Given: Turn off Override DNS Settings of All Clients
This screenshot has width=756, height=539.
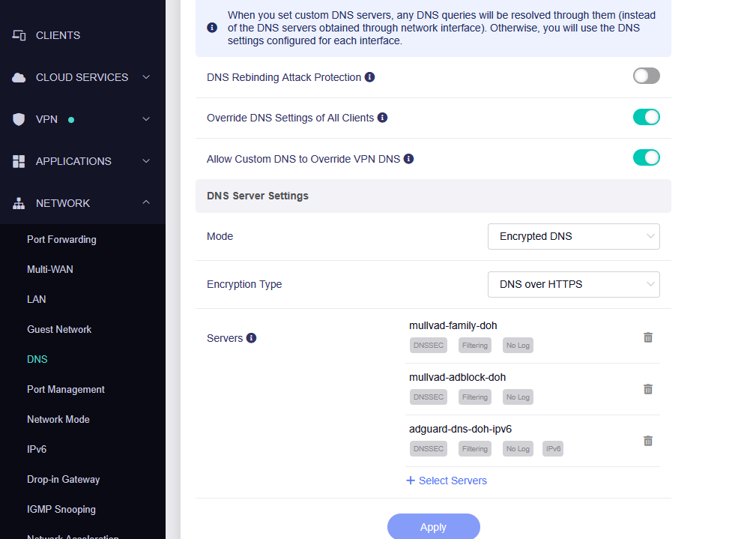Looking at the screenshot, I should click(x=646, y=117).
